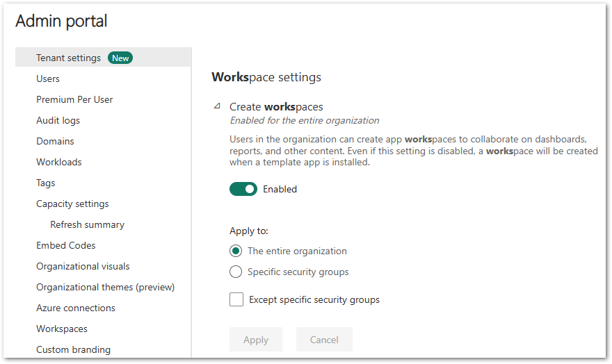The height and width of the screenshot is (364, 612).
Task: Navigate to Audit logs
Action: [58, 120]
